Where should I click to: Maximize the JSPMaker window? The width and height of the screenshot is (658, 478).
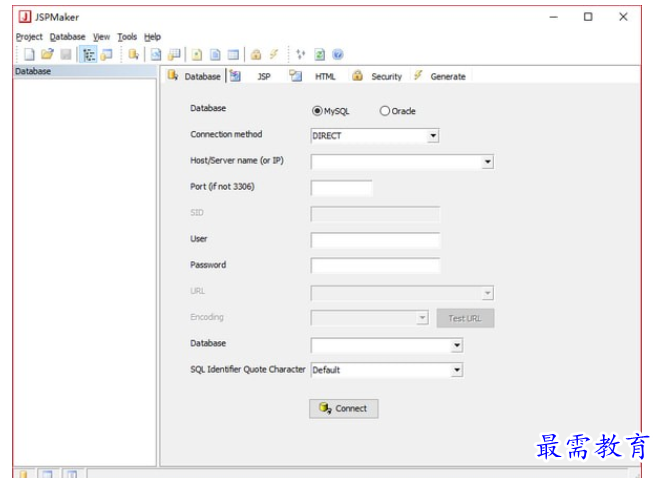pyautogui.click(x=588, y=17)
